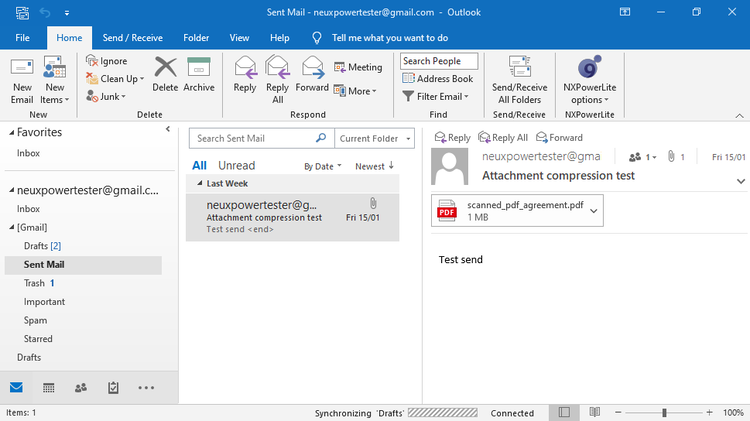The width and height of the screenshot is (750, 421).
Task: Collapse the ribbon with the chevron
Action: pyautogui.click(x=739, y=115)
